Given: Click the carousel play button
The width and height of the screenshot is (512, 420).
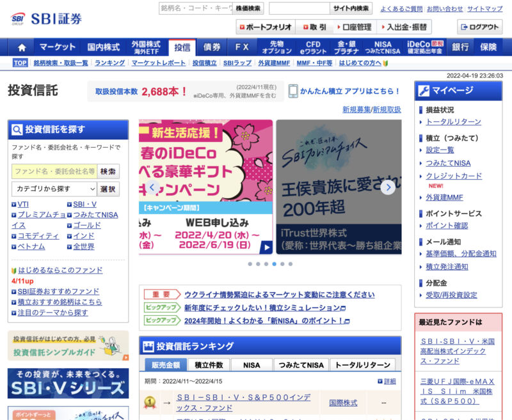Looking at the screenshot, I should click(x=266, y=247).
